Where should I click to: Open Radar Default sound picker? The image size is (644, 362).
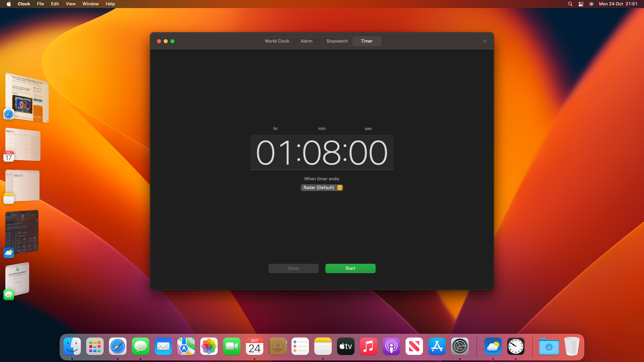pyautogui.click(x=322, y=187)
